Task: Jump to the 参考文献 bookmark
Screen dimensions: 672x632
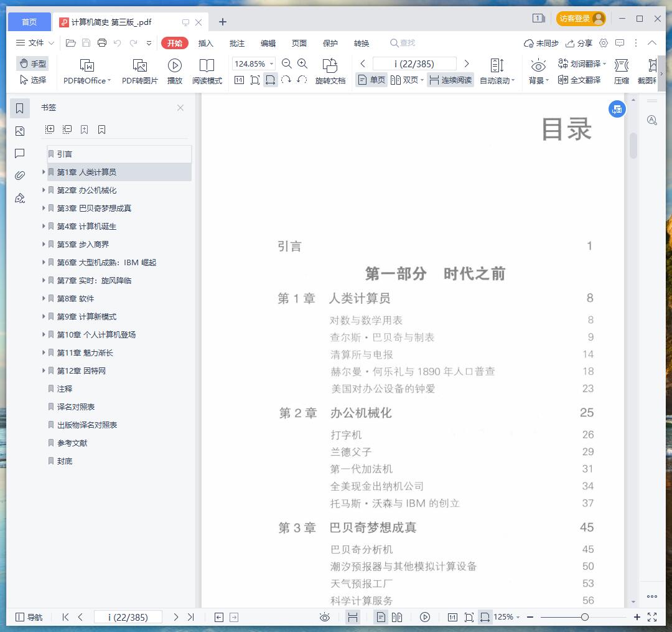Action: click(x=72, y=443)
